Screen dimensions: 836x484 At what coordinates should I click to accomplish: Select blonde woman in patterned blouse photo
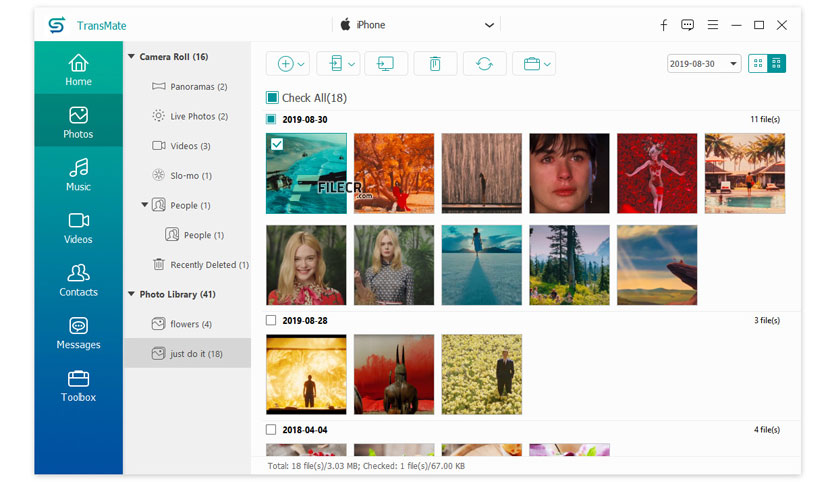tap(394, 265)
